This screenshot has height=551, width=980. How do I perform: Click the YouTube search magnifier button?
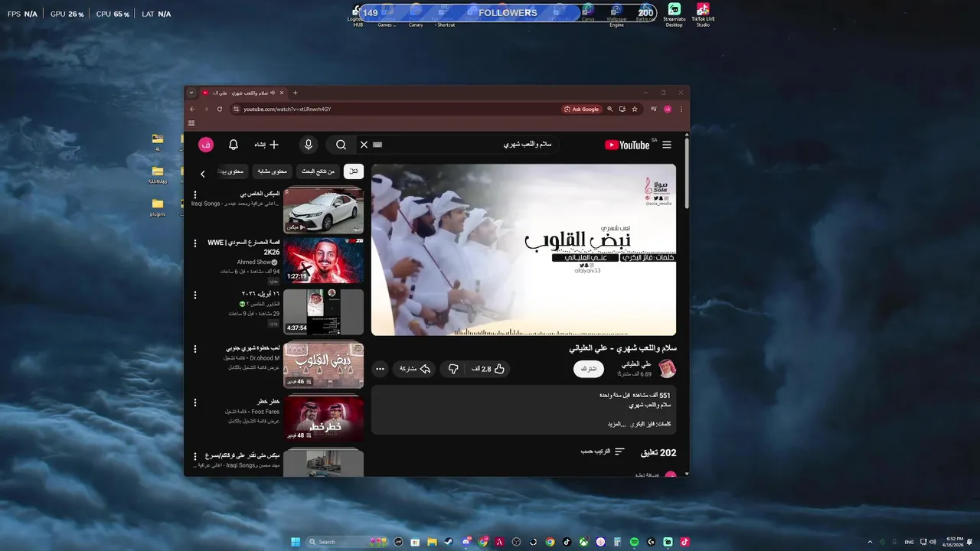341,145
